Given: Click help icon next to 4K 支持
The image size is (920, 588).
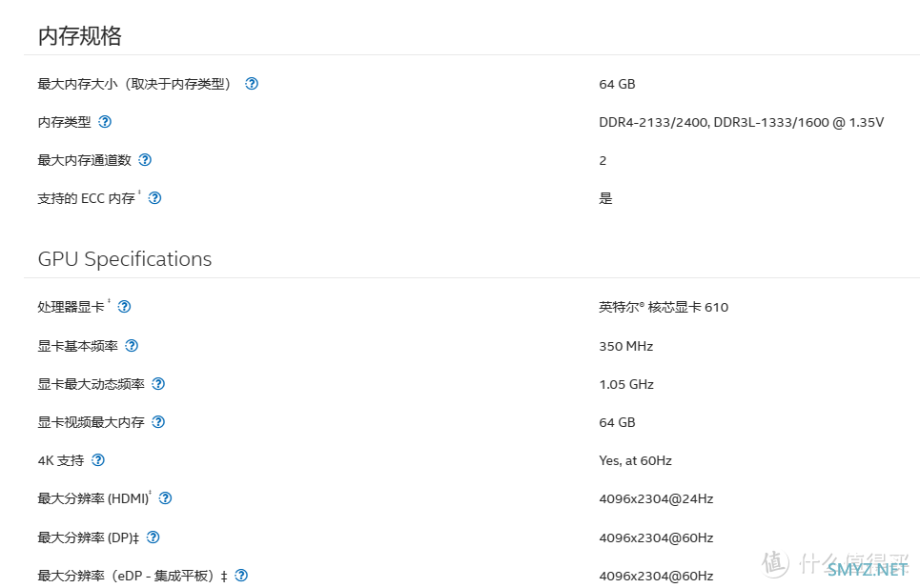Looking at the screenshot, I should pyautogui.click(x=98, y=460).
